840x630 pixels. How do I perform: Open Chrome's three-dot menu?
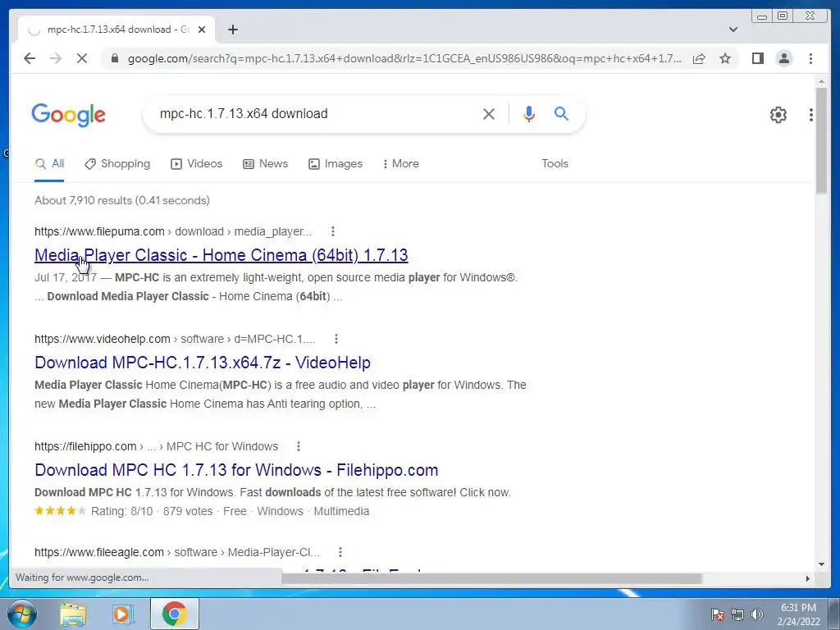pos(810,58)
